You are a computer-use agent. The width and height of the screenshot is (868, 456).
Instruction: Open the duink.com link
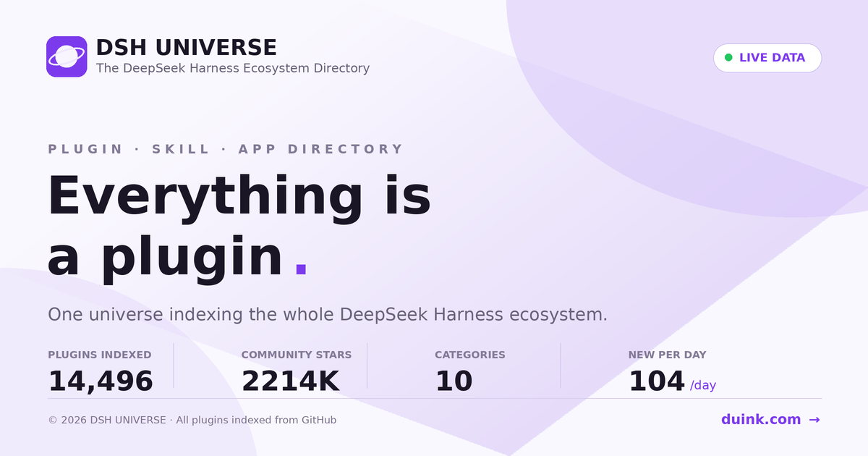click(770, 420)
